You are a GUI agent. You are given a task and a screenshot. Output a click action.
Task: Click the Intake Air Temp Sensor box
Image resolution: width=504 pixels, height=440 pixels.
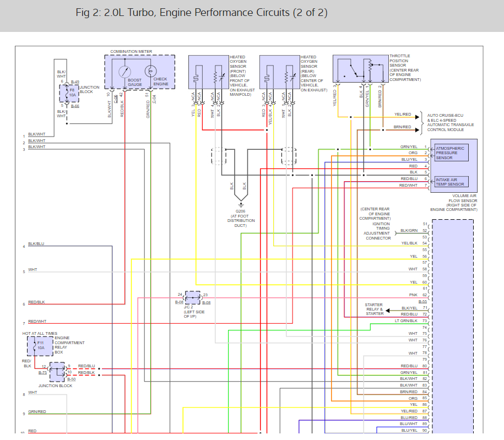pos(450,181)
